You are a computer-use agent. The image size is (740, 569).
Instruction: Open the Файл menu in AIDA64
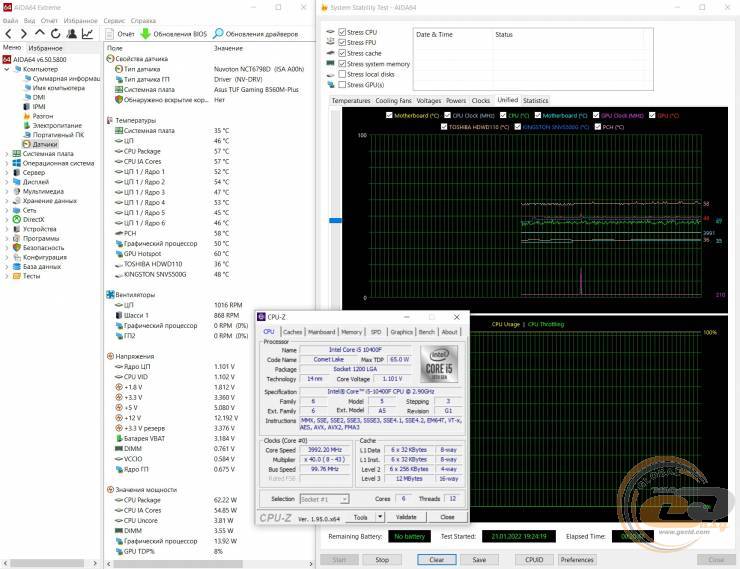point(10,21)
